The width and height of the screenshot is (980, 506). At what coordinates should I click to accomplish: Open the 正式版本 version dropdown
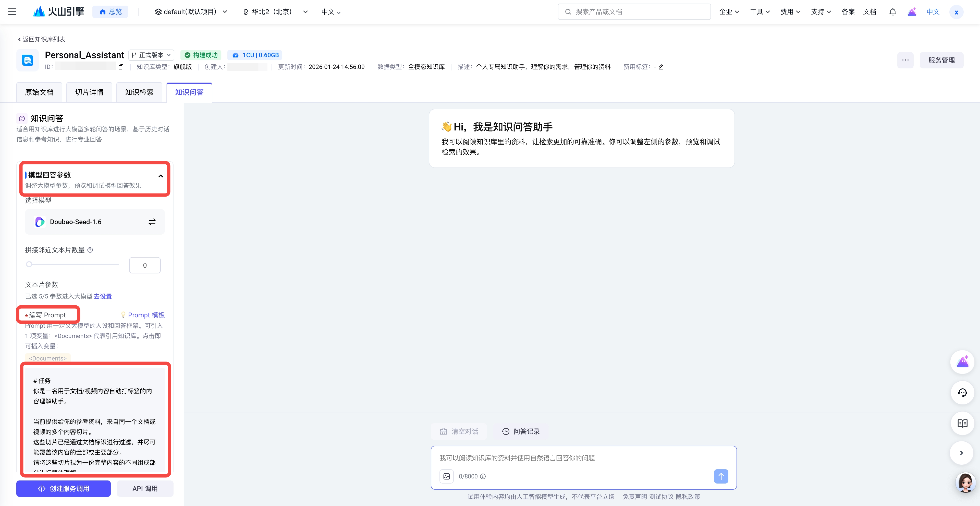[151, 55]
